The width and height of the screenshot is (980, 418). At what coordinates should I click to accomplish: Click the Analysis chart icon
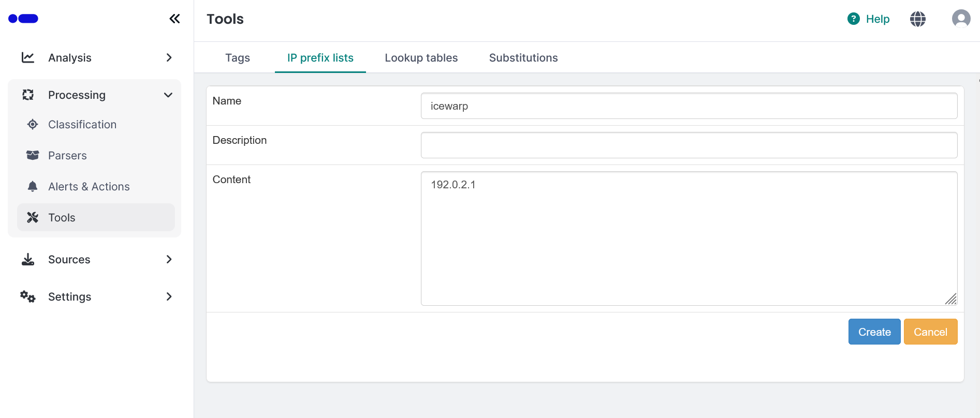click(x=28, y=57)
